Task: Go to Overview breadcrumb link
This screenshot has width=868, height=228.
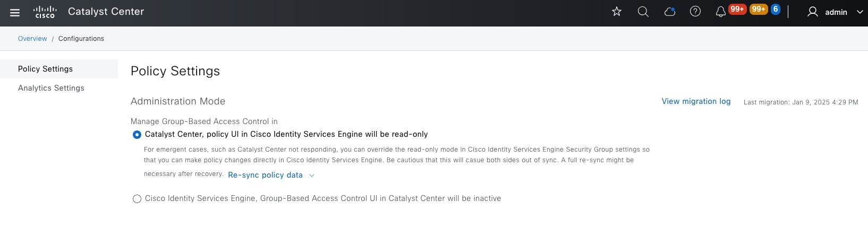Action: (x=32, y=39)
